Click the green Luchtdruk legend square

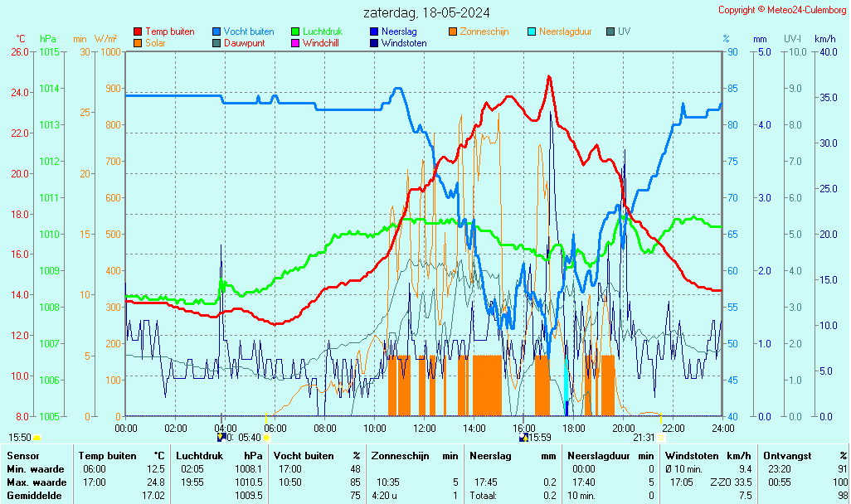295,31
